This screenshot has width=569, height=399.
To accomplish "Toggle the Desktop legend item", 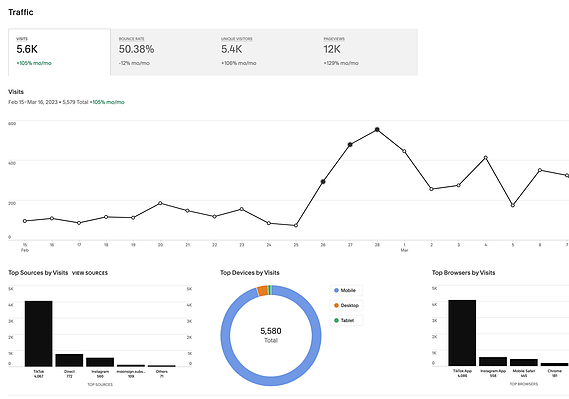I will pyautogui.click(x=346, y=305).
